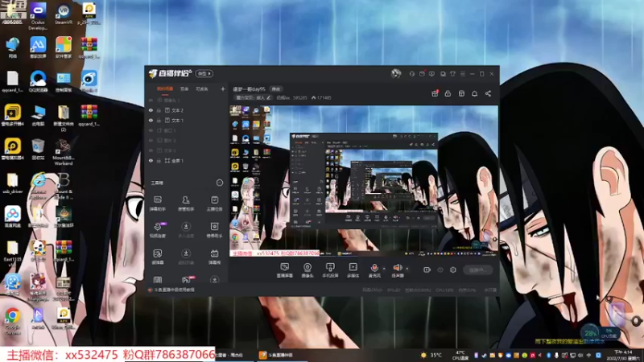Viewport: 644px width, 362px height.
Task: Open SteamVR desktop icon
Action: [x=64, y=14]
